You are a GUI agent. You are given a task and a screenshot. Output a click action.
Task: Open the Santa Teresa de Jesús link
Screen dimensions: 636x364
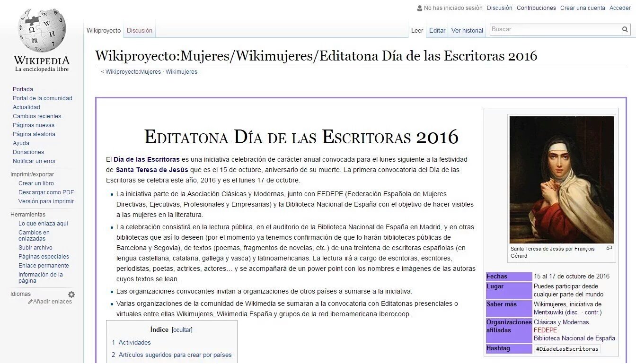coord(152,170)
